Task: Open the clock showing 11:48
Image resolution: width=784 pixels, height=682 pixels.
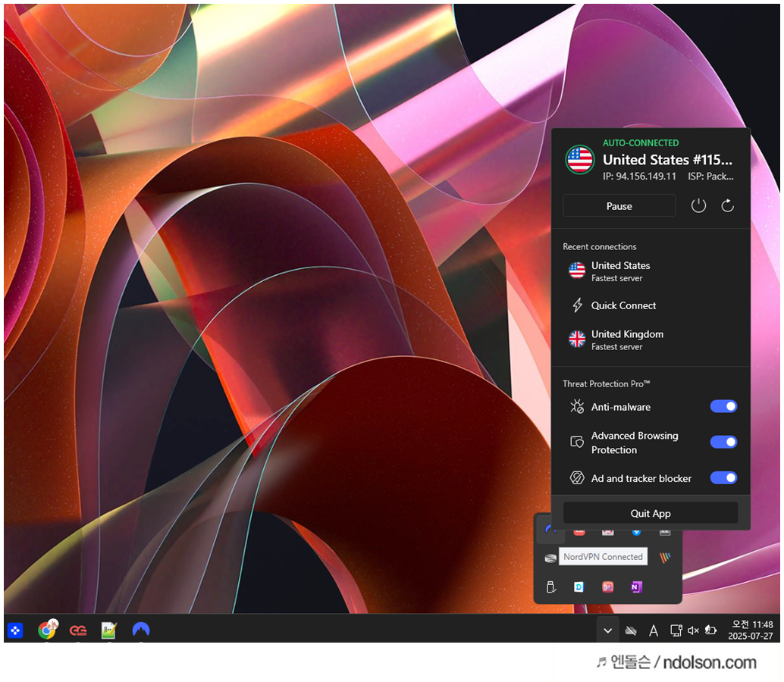Action: (x=751, y=630)
